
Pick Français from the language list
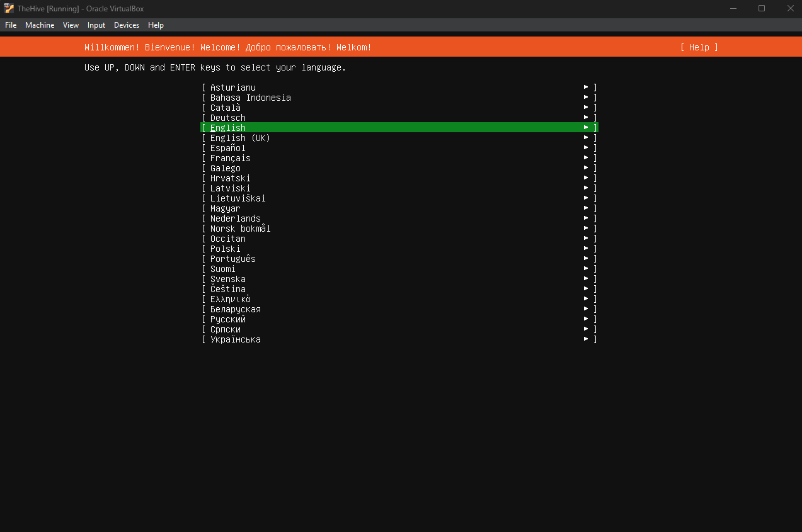[231, 158]
